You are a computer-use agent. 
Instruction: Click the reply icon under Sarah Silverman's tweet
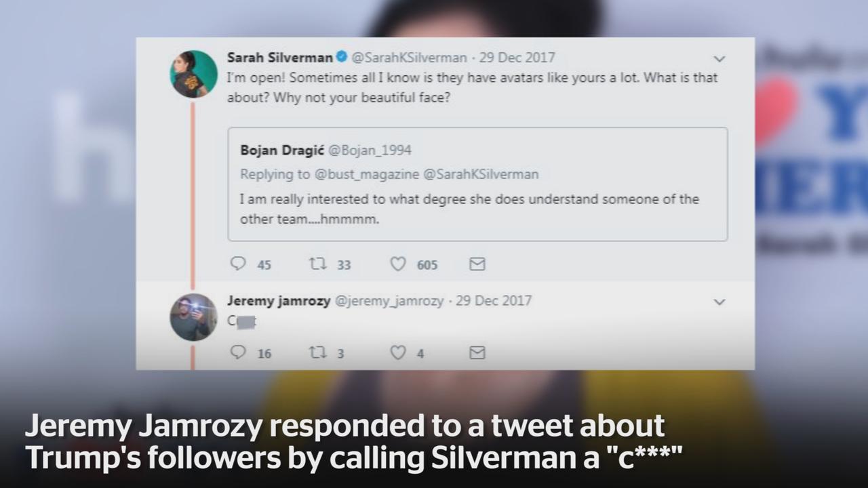pos(238,263)
